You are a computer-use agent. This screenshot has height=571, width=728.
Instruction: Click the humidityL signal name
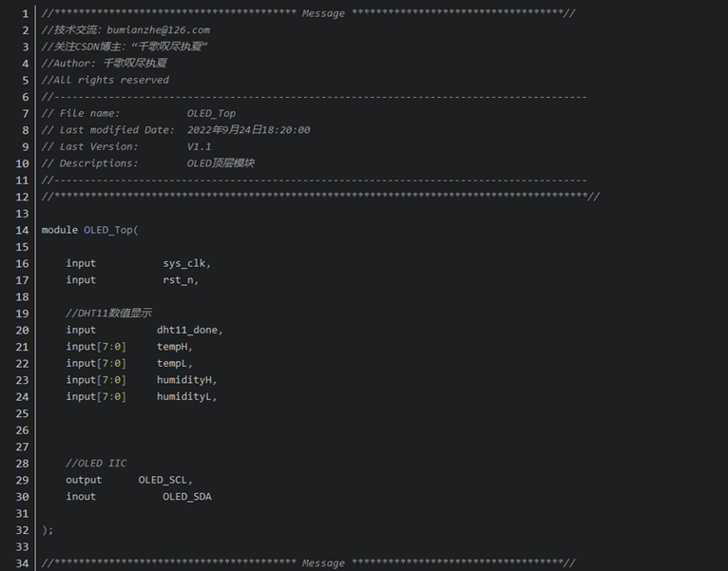[x=186, y=396]
